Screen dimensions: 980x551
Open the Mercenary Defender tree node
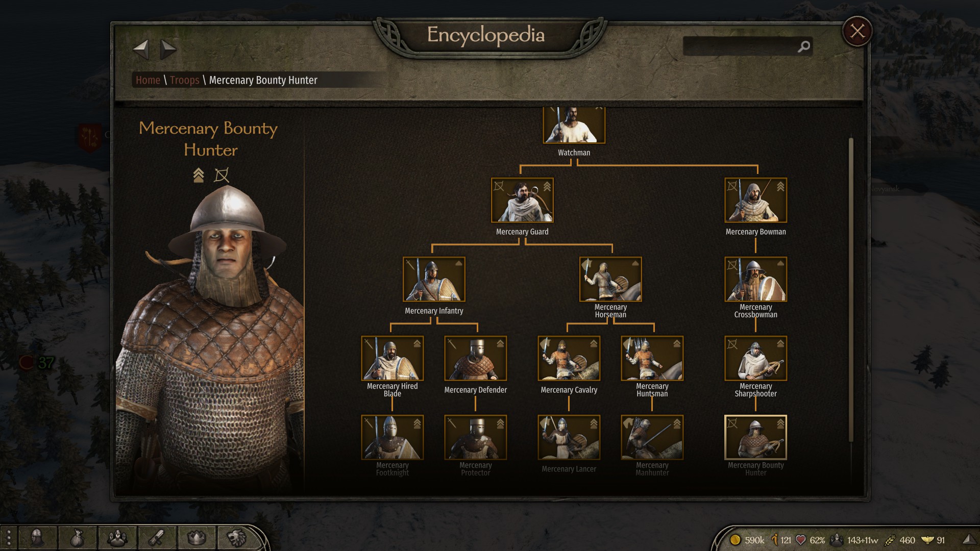click(x=476, y=358)
